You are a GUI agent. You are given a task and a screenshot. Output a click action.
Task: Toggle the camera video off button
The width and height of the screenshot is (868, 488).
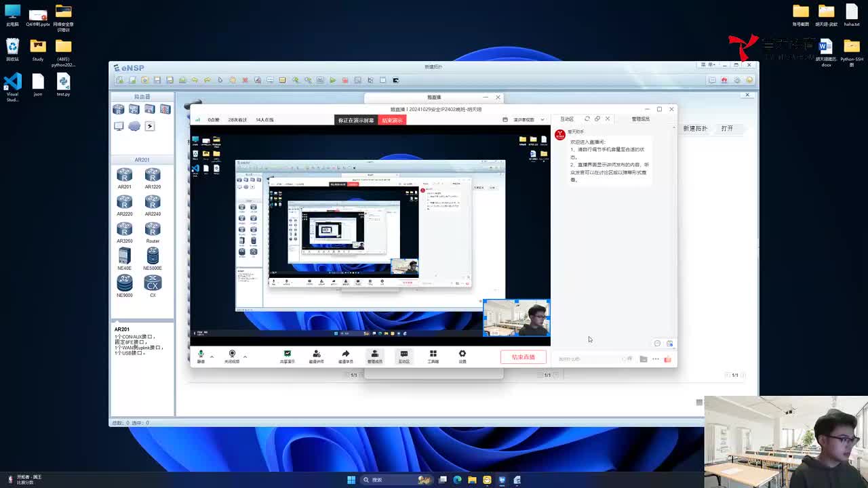tap(232, 357)
